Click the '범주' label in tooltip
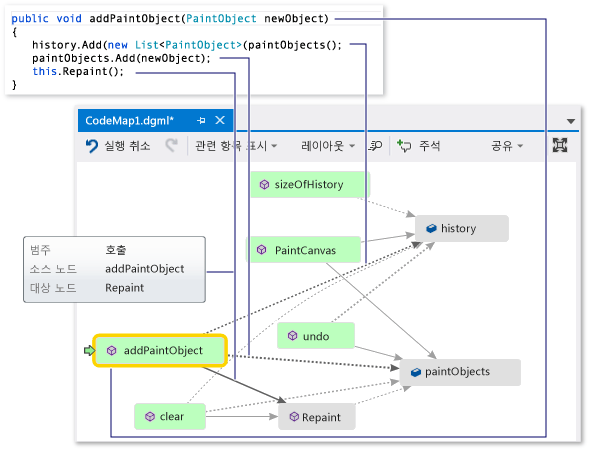The width and height of the screenshot is (589, 450). point(40,250)
